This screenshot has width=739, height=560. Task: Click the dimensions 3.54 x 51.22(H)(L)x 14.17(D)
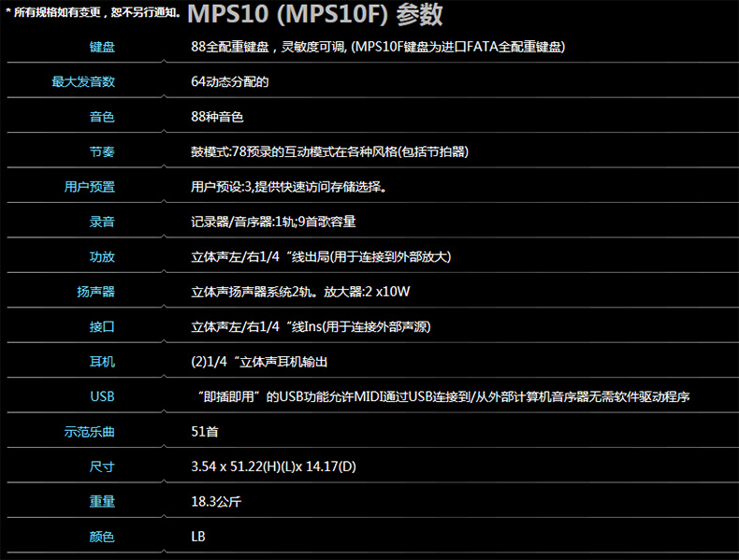coord(273,467)
